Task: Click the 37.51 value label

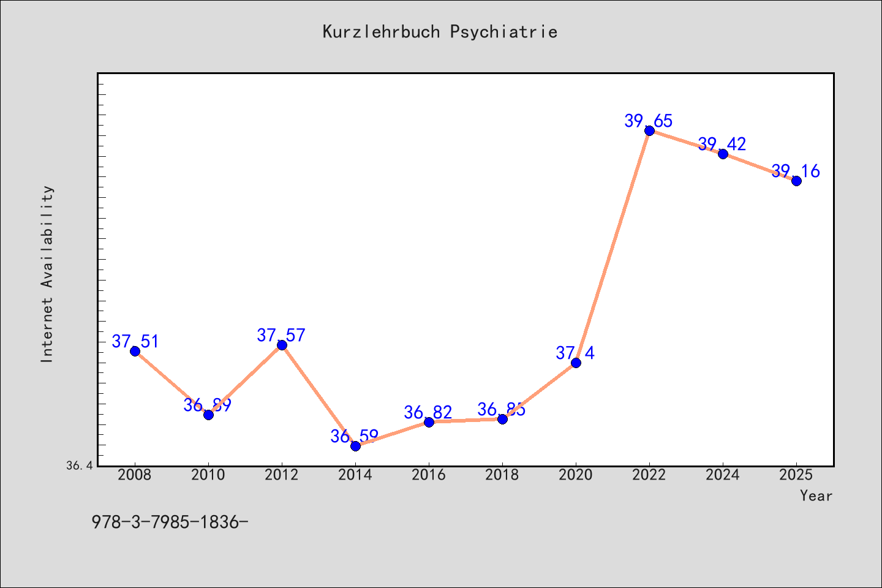Action: coord(135,341)
